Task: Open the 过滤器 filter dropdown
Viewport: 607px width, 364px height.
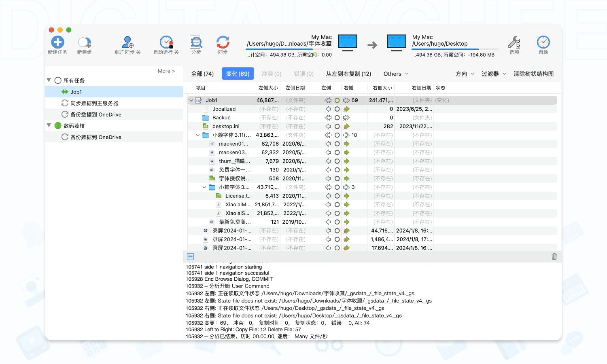Action: point(494,74)
